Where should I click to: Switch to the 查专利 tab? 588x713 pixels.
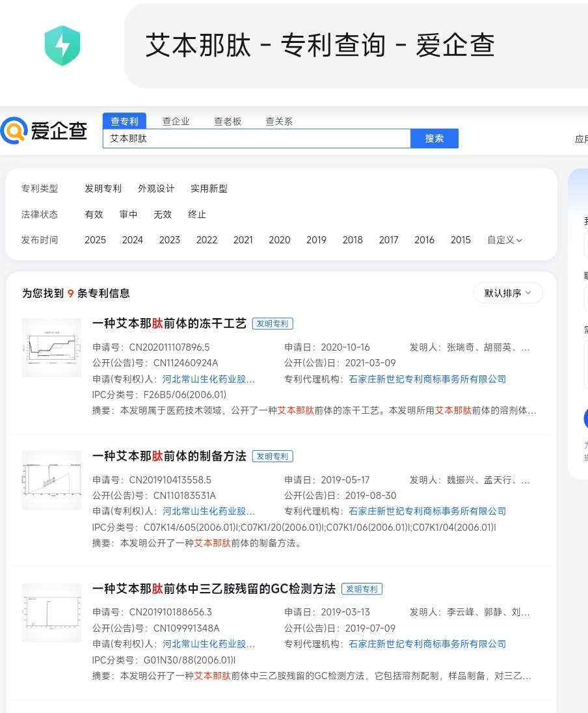(124, 121)
